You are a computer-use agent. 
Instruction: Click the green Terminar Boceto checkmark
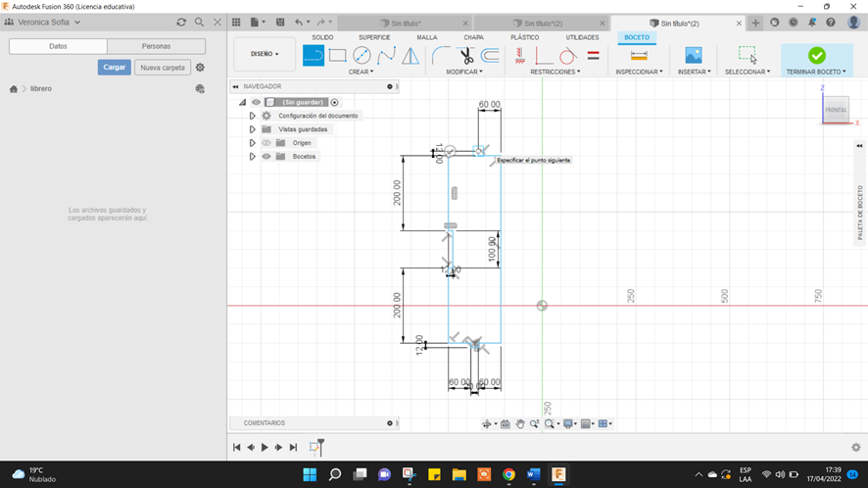coord(816,56)
